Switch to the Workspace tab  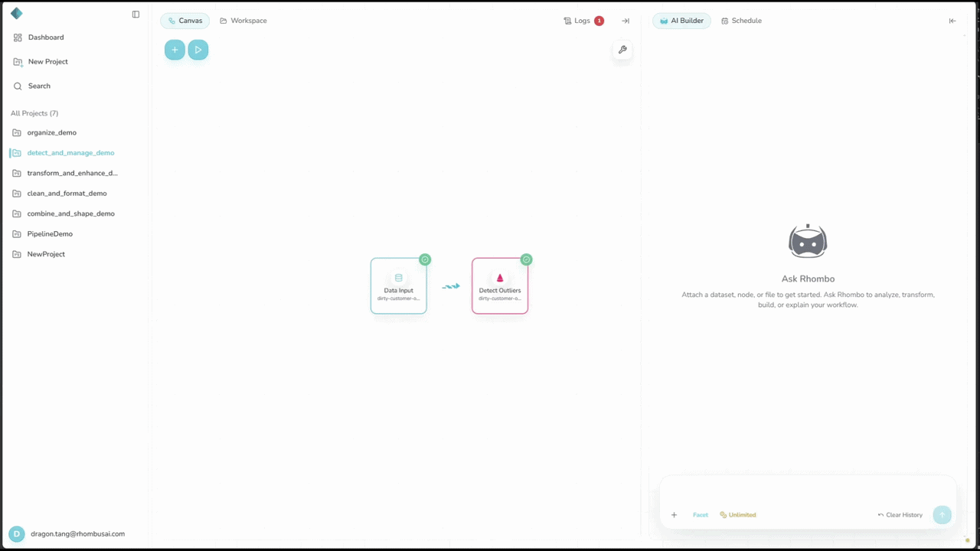coord(243,21)
